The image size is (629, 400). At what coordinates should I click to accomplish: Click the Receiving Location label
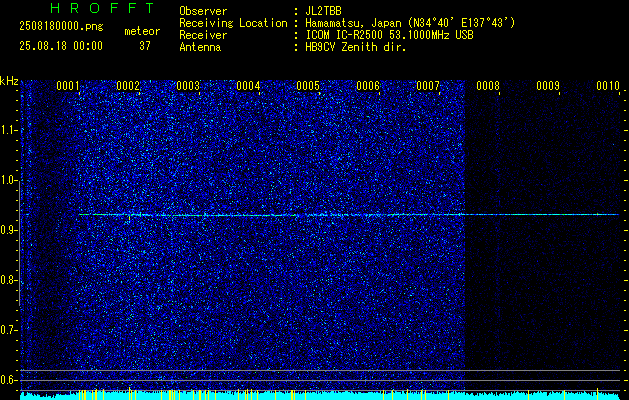(x=233, y=23)
